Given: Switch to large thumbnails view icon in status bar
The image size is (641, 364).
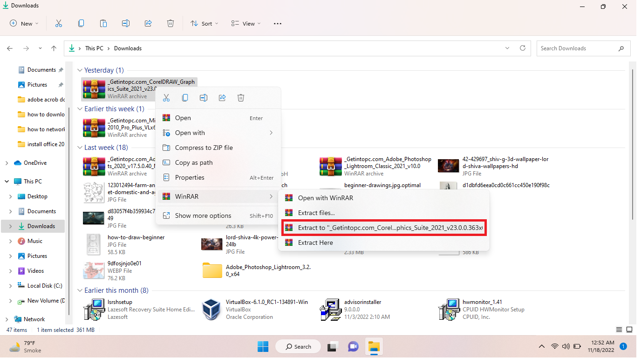Looking at the screenshot, I should pos(629,330).
